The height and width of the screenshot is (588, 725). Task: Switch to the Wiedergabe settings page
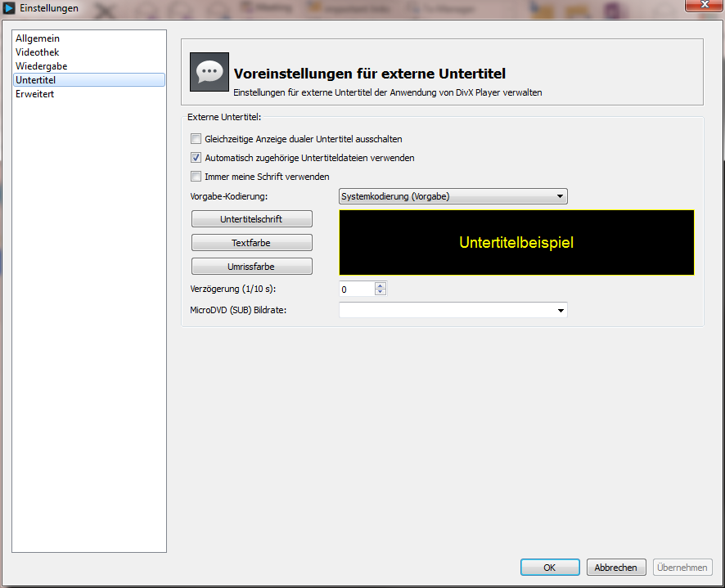(x=88, y=66)
